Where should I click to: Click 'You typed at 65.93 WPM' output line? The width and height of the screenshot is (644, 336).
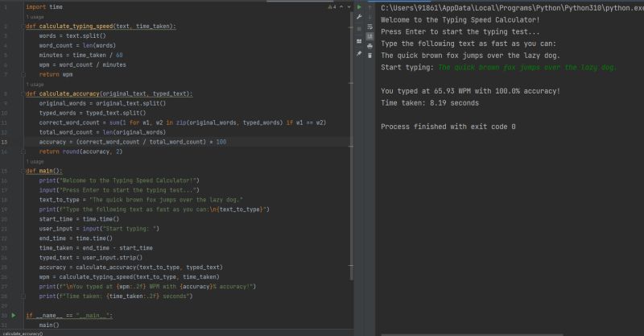pyautogui.click(x=470, y=91)
